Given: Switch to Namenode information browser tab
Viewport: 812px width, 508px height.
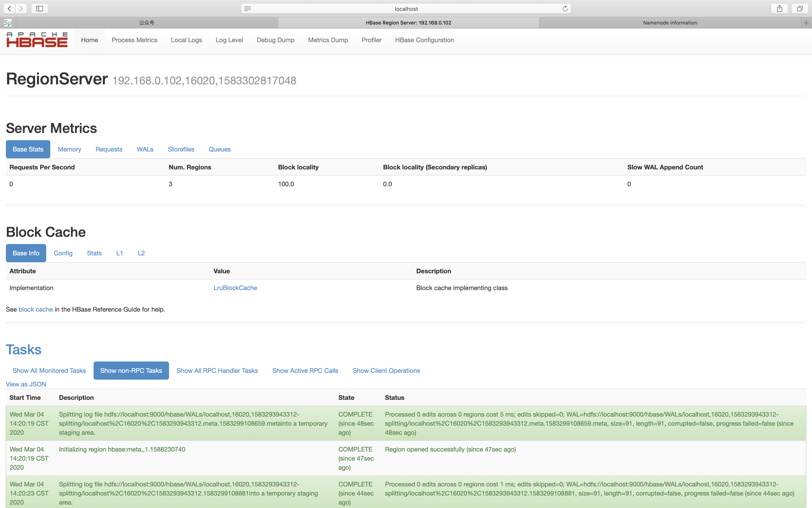Looking at the screenshot, I should click(x=670, y=23).
